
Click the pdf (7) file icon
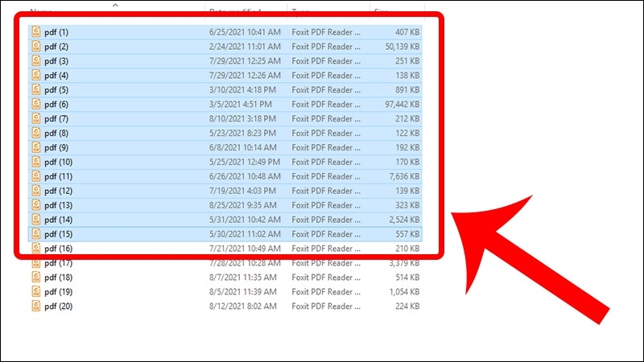click(x=36, y=118)
